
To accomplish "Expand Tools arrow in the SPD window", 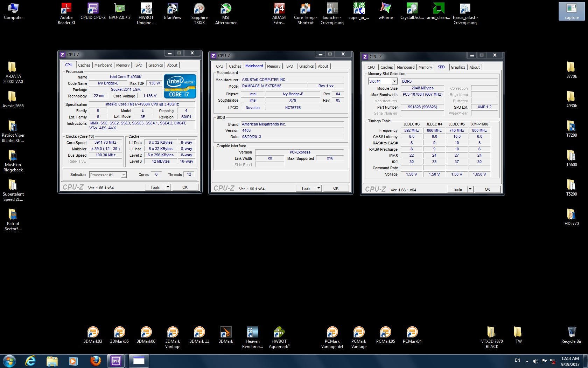I will 470,190.
